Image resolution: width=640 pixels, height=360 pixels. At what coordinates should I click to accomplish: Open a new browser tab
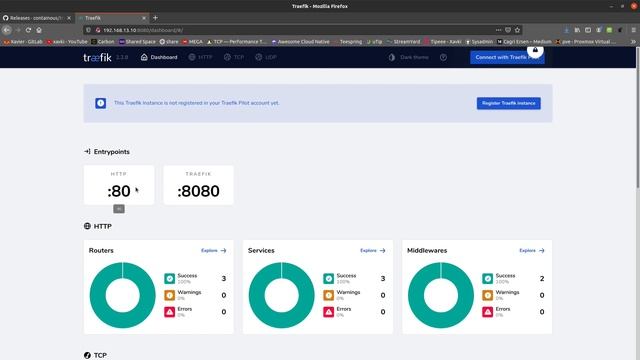tap(155, 18)
